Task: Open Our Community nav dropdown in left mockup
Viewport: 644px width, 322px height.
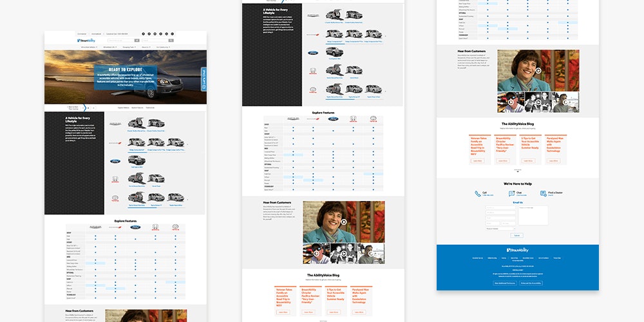Action: [x=163, y=47]
